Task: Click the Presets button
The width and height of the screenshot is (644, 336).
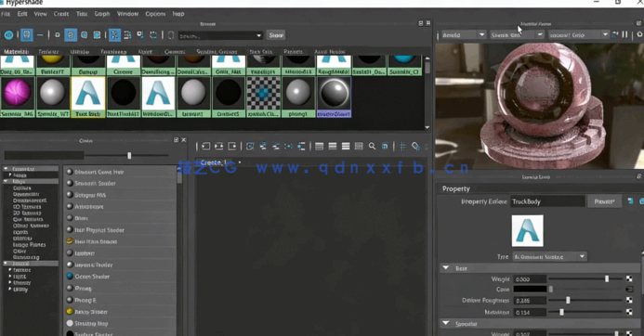Action: click(x=605, y=201)
